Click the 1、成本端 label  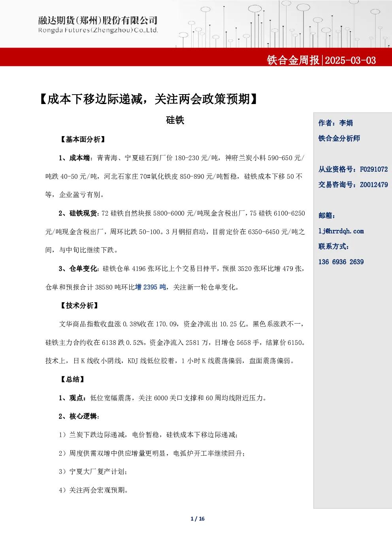click(74, 158)
